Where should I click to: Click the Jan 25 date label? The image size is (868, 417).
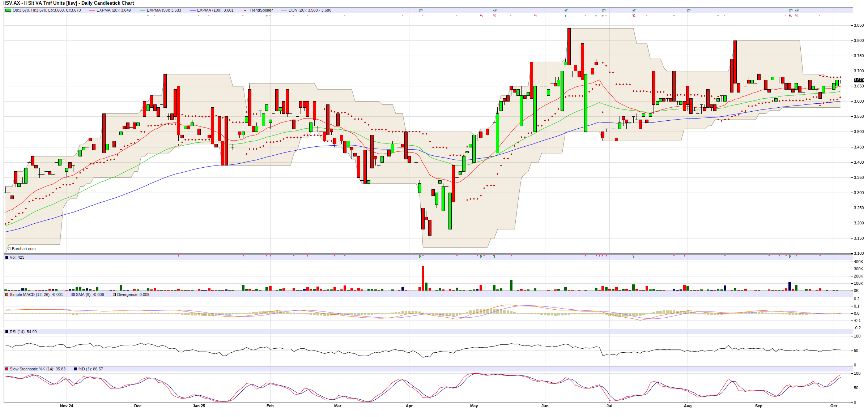199,406
